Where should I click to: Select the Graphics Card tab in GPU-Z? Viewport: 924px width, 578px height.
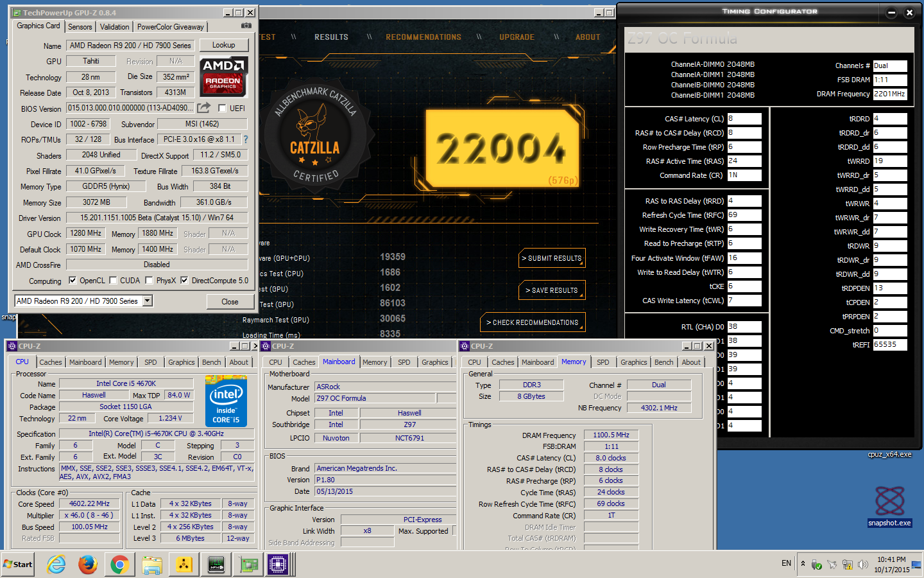click(38, 26)
